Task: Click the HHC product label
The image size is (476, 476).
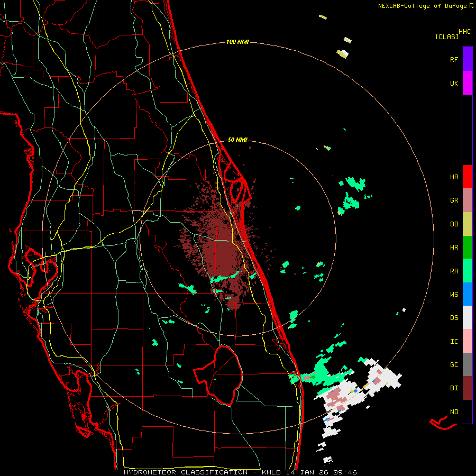Action: 465,32
